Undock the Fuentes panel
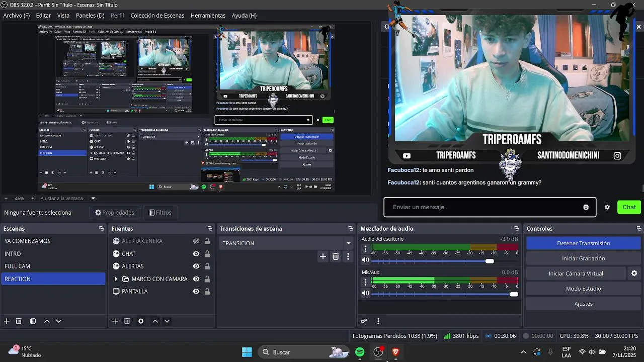The image size is (644, 362). [210, 229]
